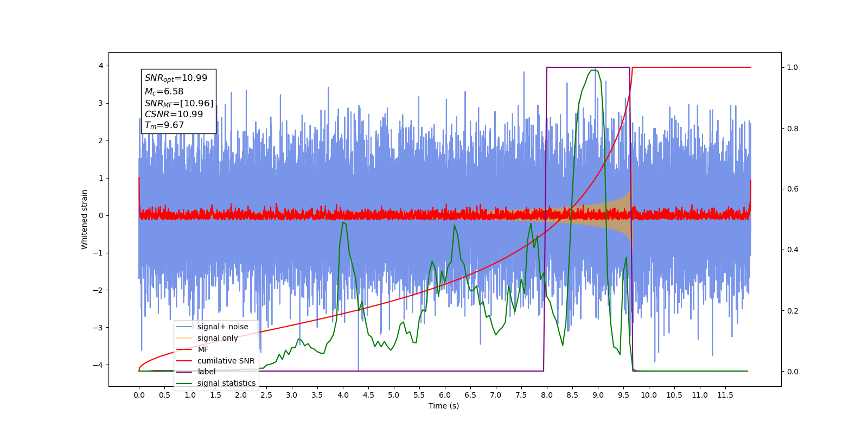868x434 pixels.
Task: Click the right y-axis tick label 0.4
Action: click(x=793, y=250)
